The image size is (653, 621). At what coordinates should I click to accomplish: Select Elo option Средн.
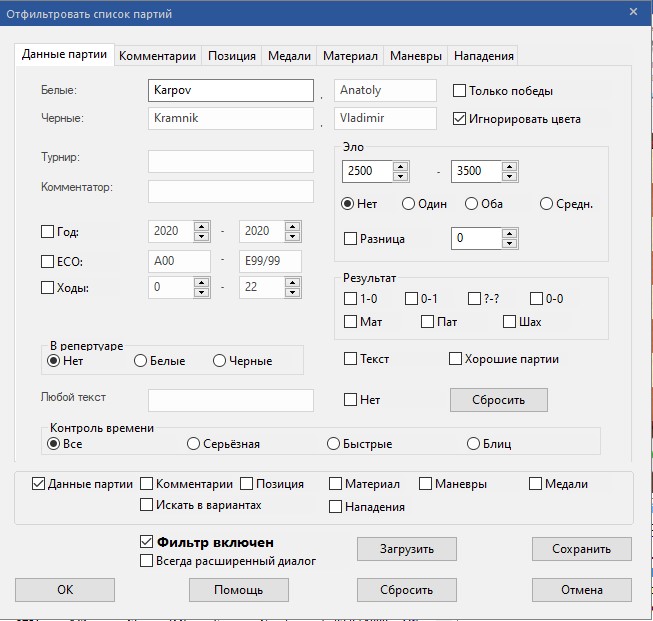pyautogui.click(x=546, y=204)
